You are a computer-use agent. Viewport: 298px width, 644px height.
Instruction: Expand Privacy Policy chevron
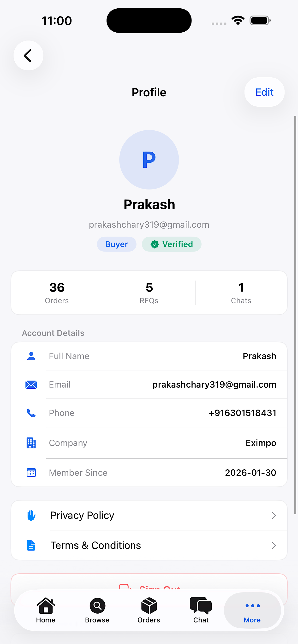pos(274,515)
